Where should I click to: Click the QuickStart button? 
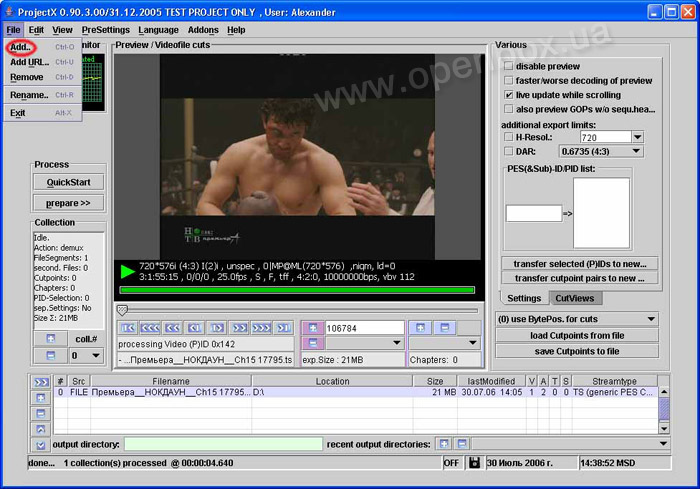68,182
